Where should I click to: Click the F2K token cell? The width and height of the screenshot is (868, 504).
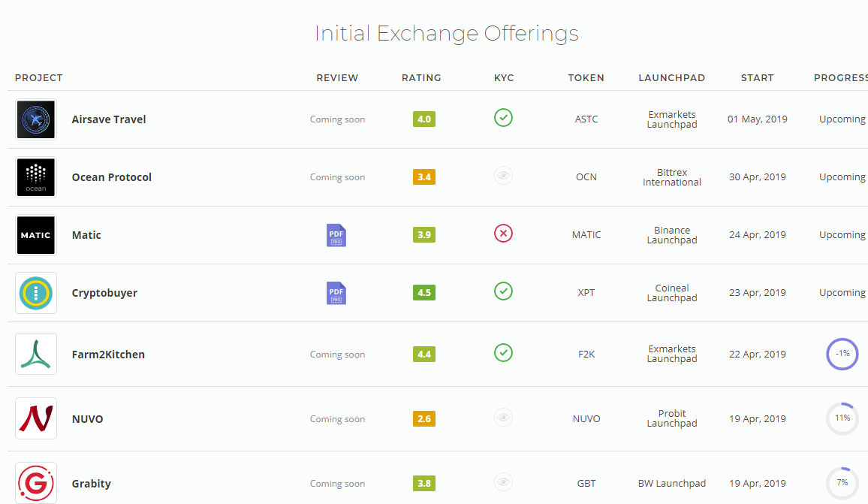(586, 354)
